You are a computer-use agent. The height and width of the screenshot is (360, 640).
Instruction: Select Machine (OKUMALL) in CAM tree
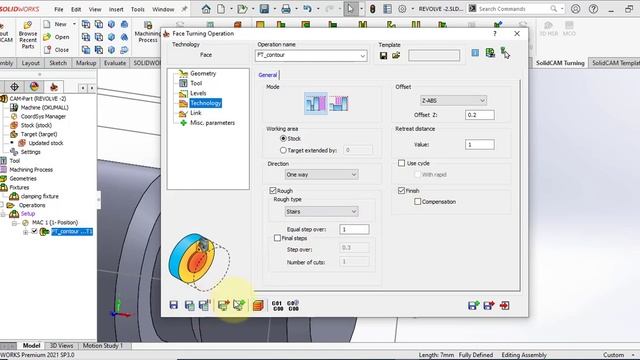(x=44, y=107)
